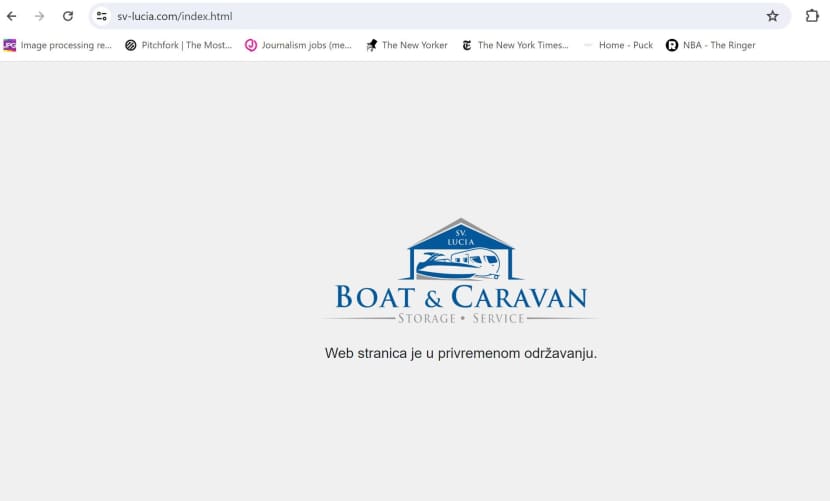This screenshot has width=830, height=501.
Task: Open the Home - Puck bookmark
Action: coord(618,45)
